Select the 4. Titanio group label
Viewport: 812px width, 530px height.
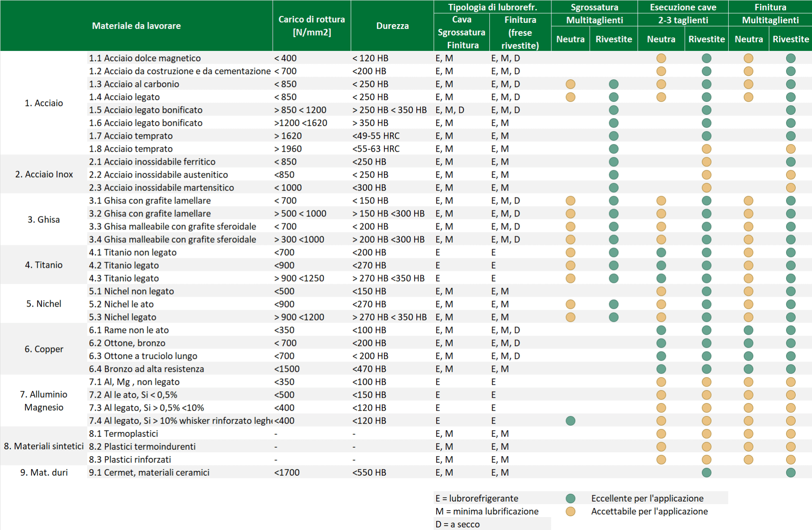point(44,265)
